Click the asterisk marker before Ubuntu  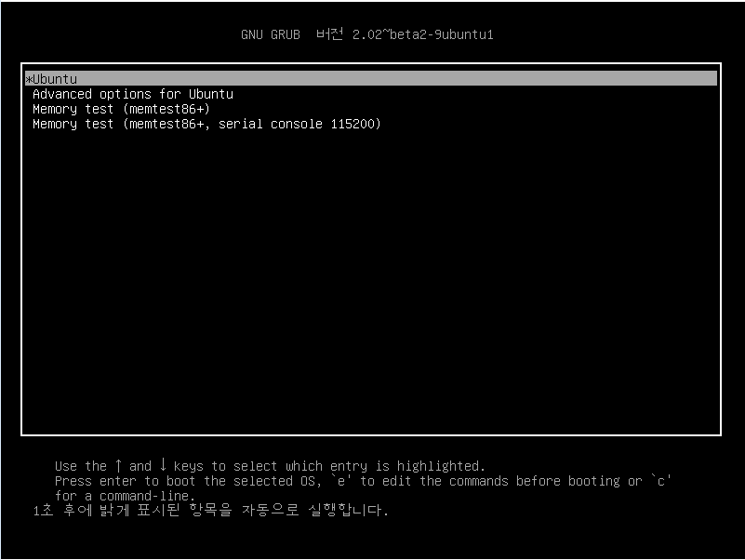29,79
